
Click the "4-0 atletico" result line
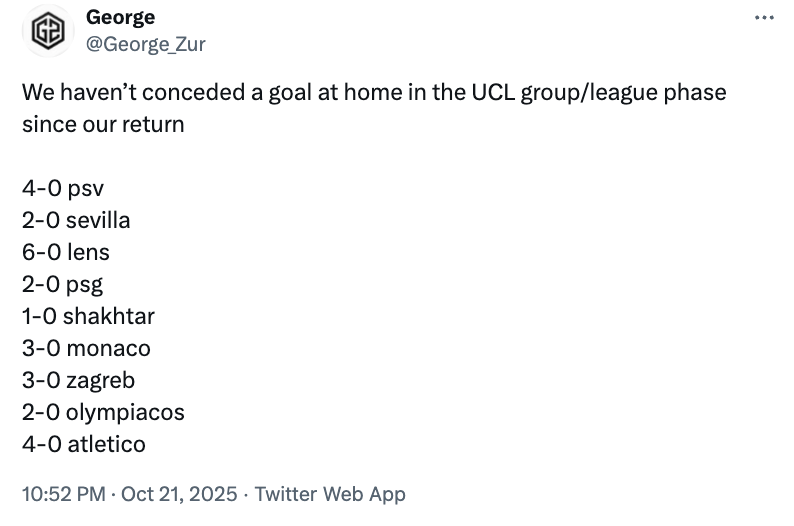click(x=84, y=444)
